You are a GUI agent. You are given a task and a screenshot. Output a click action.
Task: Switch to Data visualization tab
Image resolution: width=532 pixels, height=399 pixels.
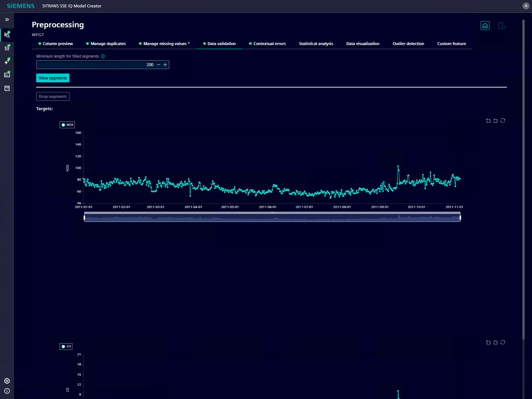[x=363, y=44]
